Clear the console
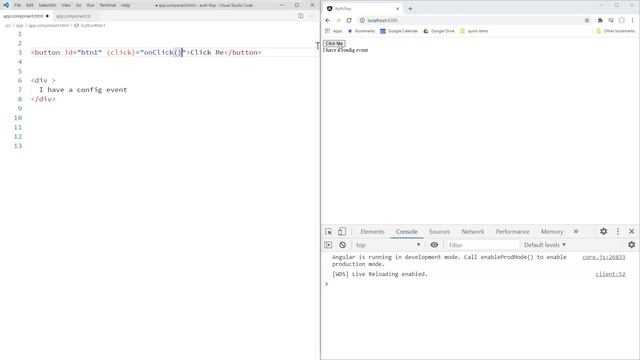This screenshot has width=640, height=360. click(342, 245)
